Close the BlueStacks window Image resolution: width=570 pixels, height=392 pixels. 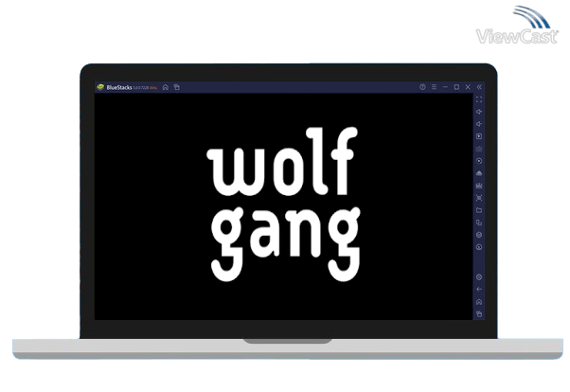(468, 87)
